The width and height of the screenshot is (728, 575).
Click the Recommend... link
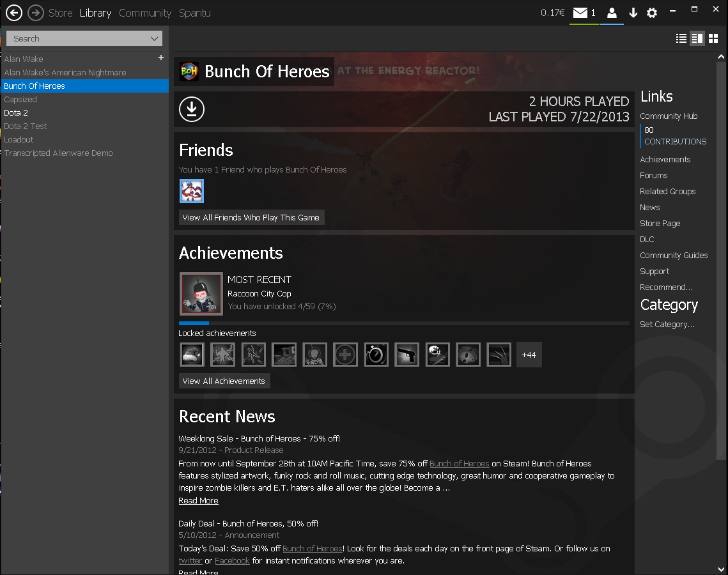coord(666,287)
